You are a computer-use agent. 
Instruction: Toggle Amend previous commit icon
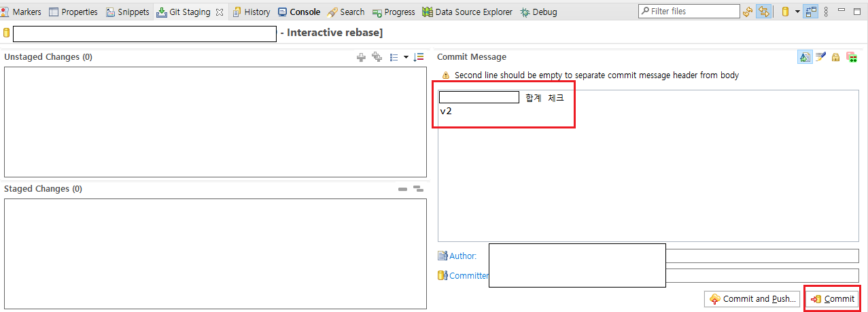pyautogui.click(x=805, y=58)
